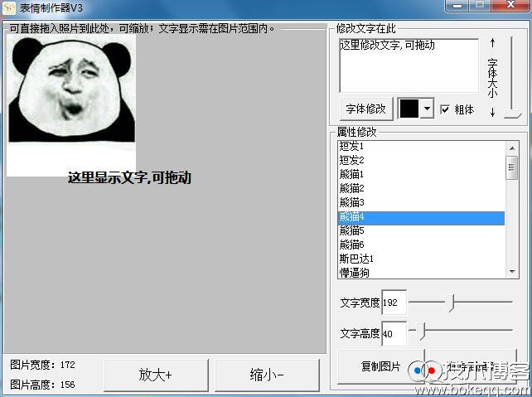Toggle the 粗体 bold checkbox
The width and height of the screenshot is (532, 397).
click(445, 109)
